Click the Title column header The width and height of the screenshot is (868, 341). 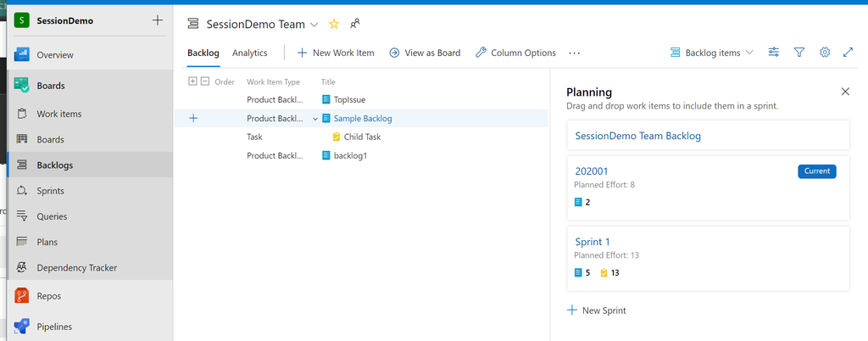tap(328, 82)
